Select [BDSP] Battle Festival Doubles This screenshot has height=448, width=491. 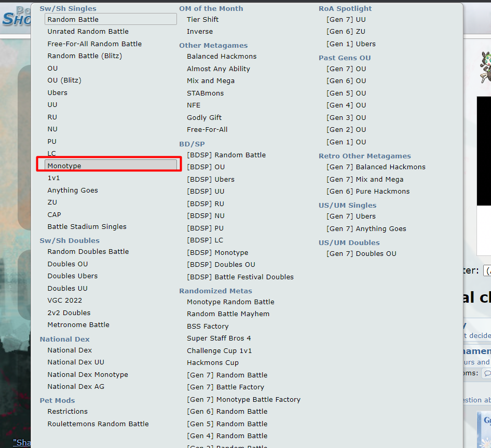point(240,277)
